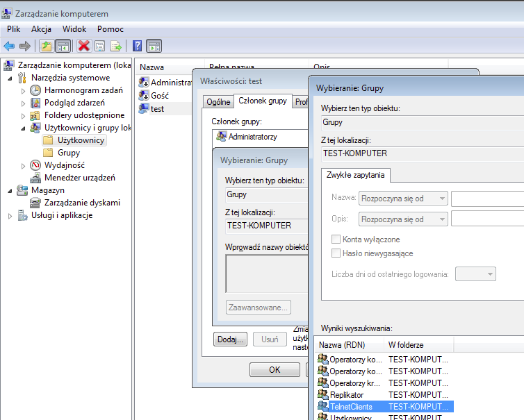The height and width of the screenshot is (420, 524).
Task: Click the Usuń button
Action: point(270,339)
